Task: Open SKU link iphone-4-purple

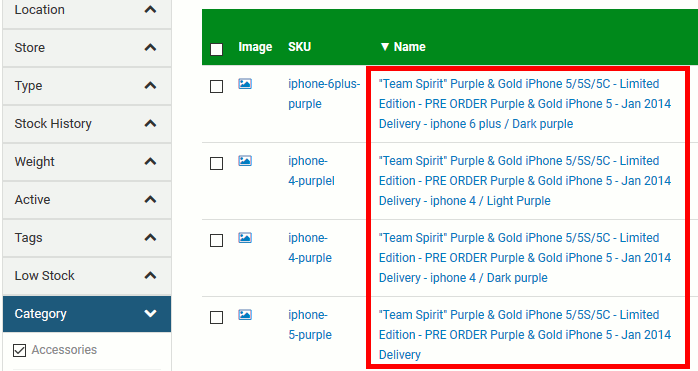Action: pos(310,248)
